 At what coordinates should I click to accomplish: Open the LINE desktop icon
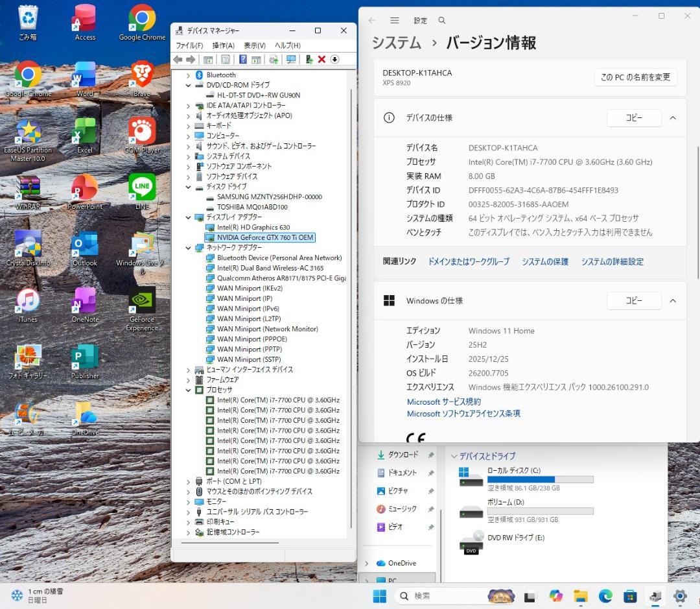pos(142,192)
